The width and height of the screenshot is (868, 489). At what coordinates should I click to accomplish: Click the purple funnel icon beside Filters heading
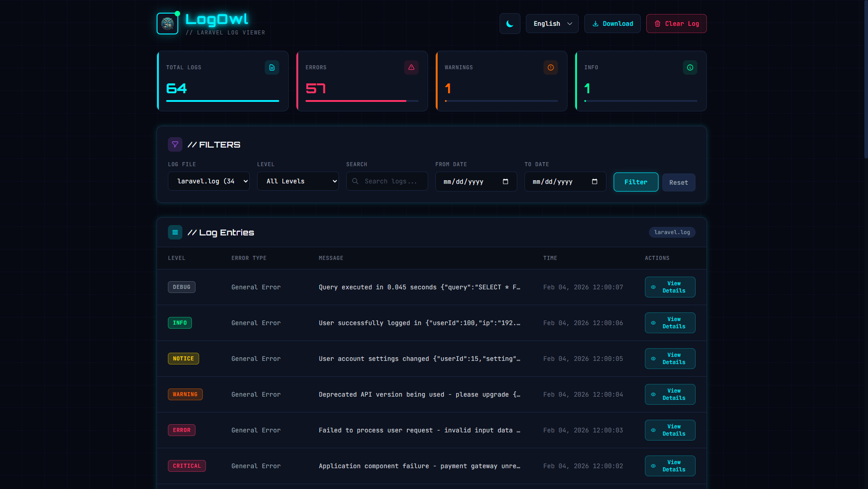pyautogui.click(x=175, y=144)
